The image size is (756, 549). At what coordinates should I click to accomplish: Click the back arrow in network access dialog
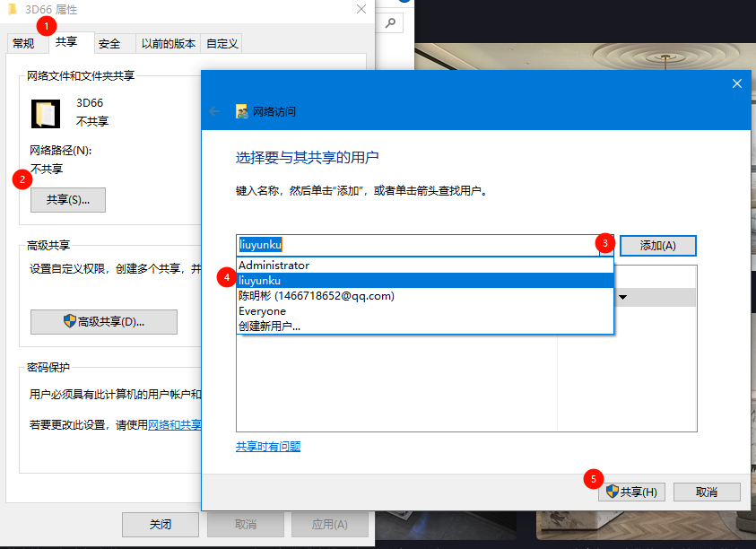tap(214, 111)
